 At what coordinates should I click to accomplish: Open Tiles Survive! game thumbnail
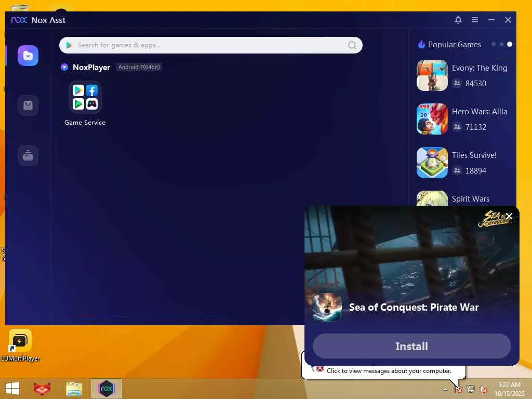[432, 163]
